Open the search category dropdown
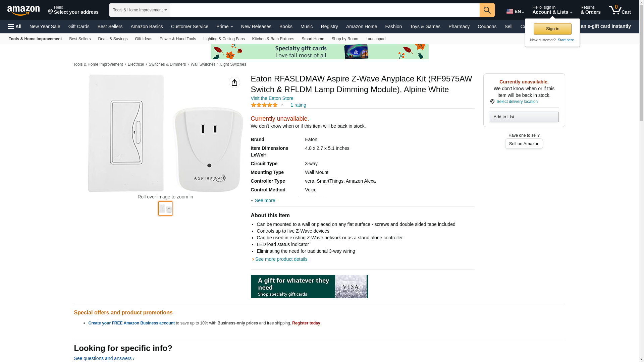This screenshot has height=362, width=644. pos(140,10)
